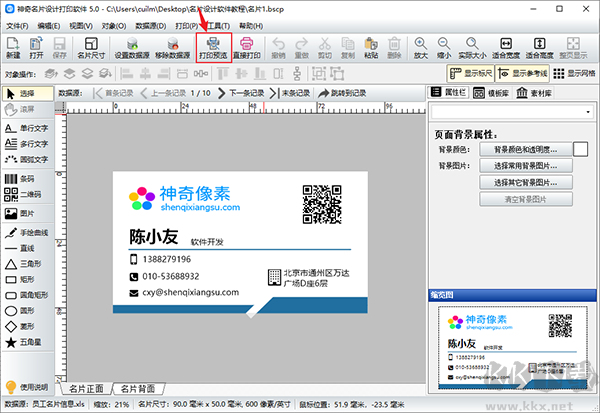Switch to the 名片背面 card back tab
The height and width of the screenshot is (413, 600).
point(138,389)
